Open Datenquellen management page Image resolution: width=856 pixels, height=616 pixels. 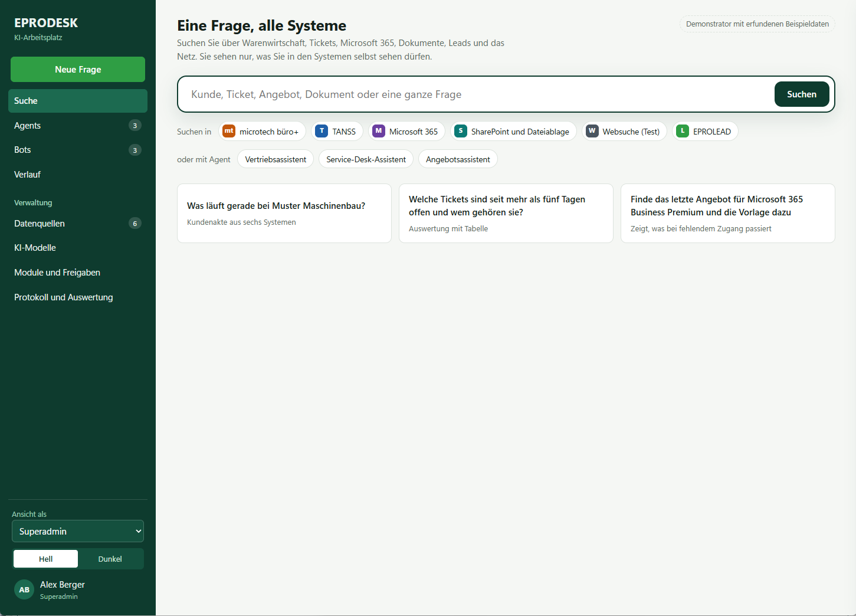[78, 224]
